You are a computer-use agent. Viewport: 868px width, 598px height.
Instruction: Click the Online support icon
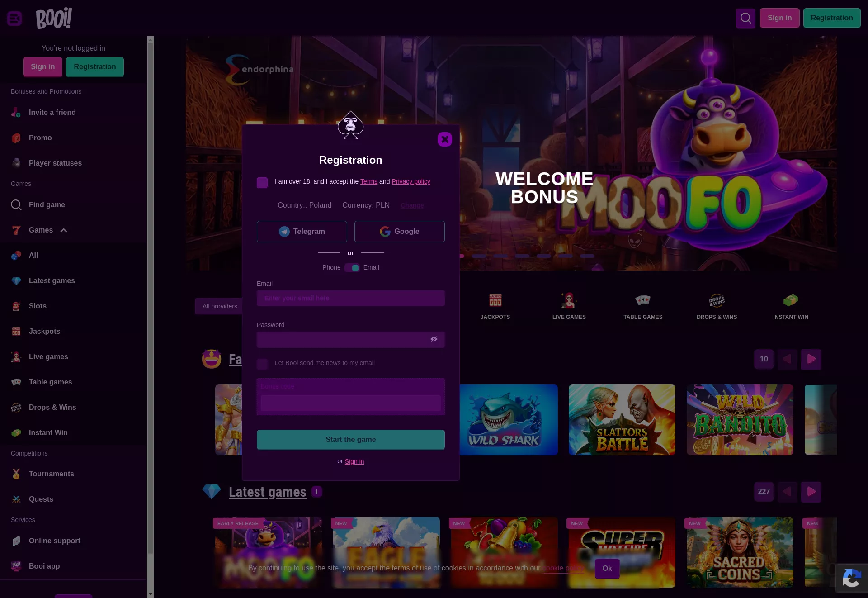point(16,541)
